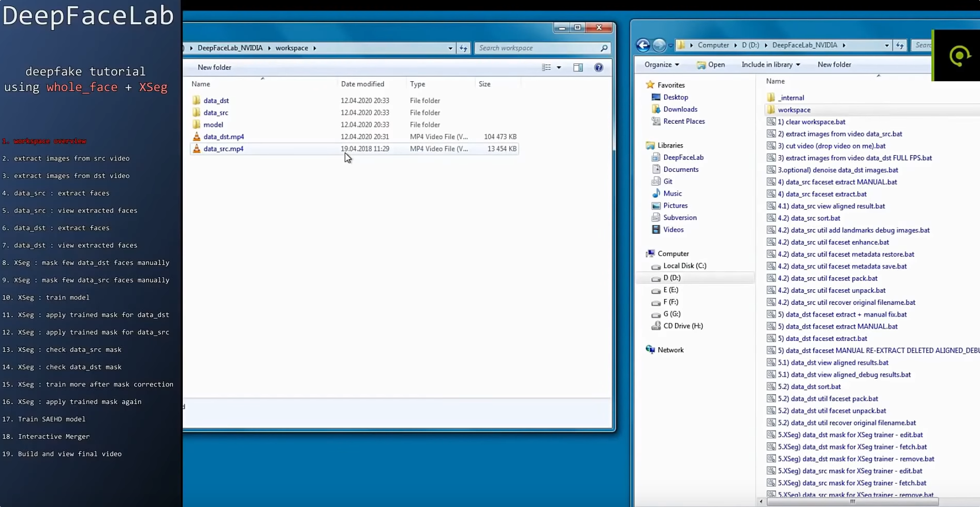Click the horizontal scrollbar in file list
Image resolution: width=980 pixels, height=507 pixels.
tap(852, 501)
